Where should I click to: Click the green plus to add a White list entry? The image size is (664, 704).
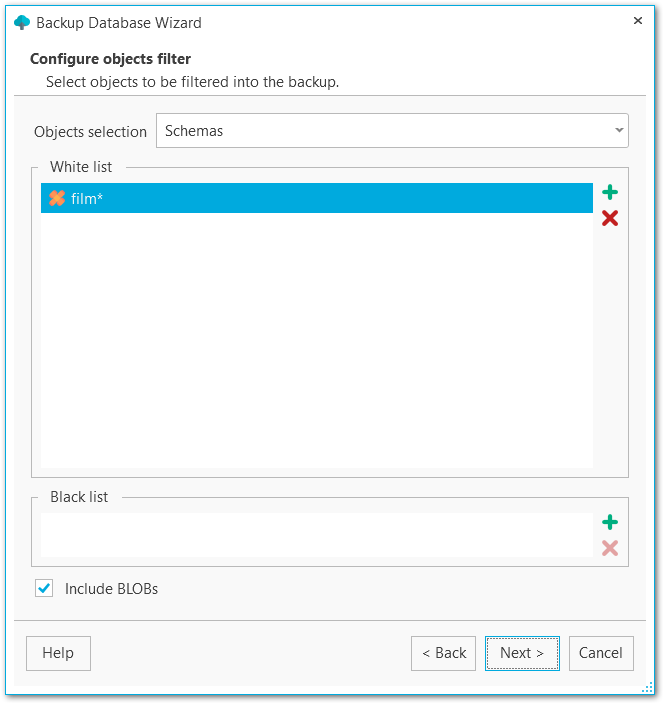(610, 193)
